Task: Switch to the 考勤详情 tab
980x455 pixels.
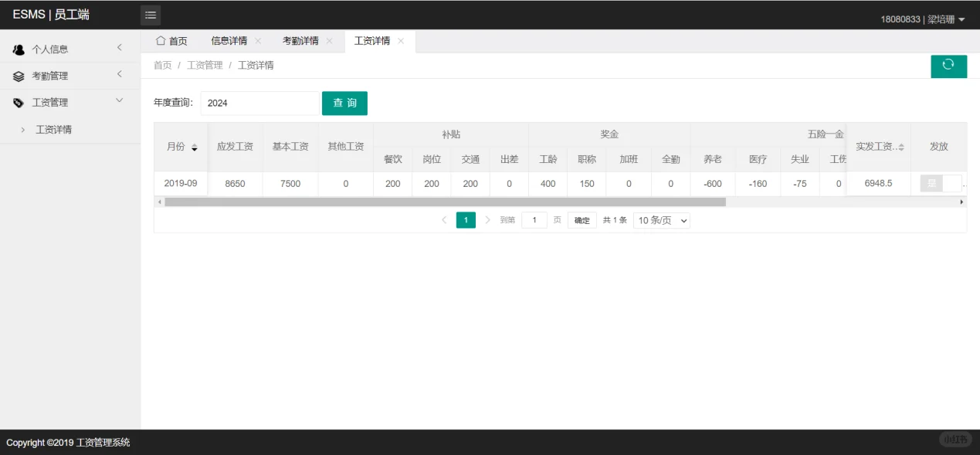Action: tap(302, 40)
